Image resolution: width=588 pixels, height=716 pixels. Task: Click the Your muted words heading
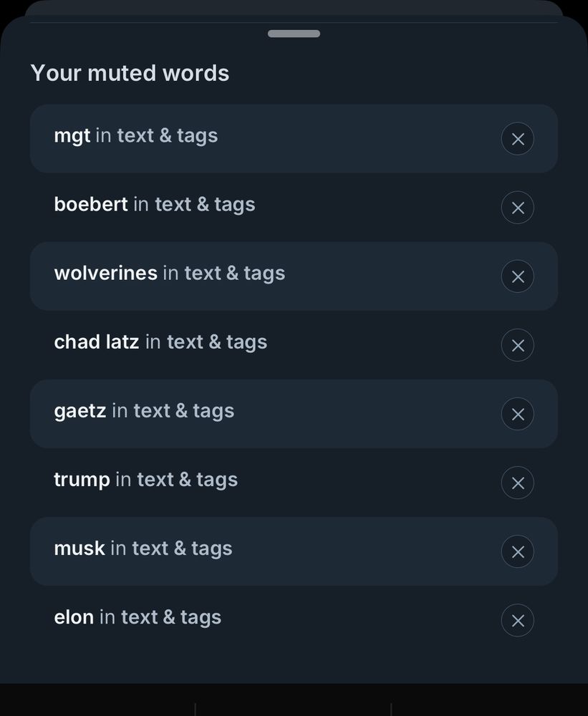[x=130, y=73]
